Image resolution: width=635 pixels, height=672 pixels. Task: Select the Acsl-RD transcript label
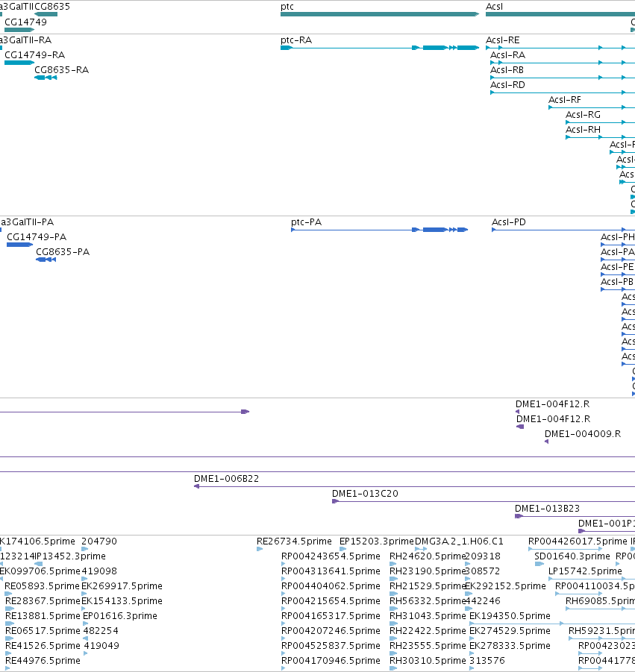pos(507,85)
